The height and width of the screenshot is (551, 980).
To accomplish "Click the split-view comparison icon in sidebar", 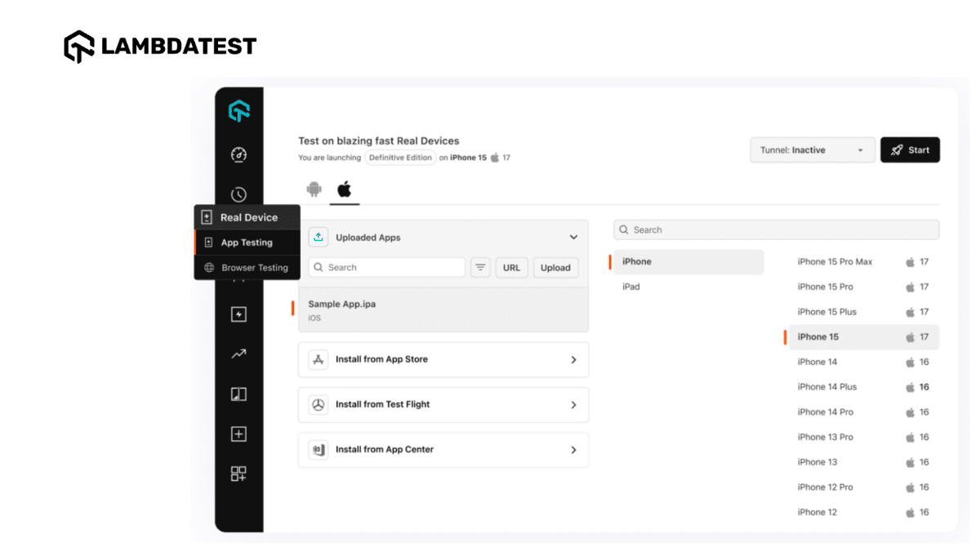I will [238, 393].
